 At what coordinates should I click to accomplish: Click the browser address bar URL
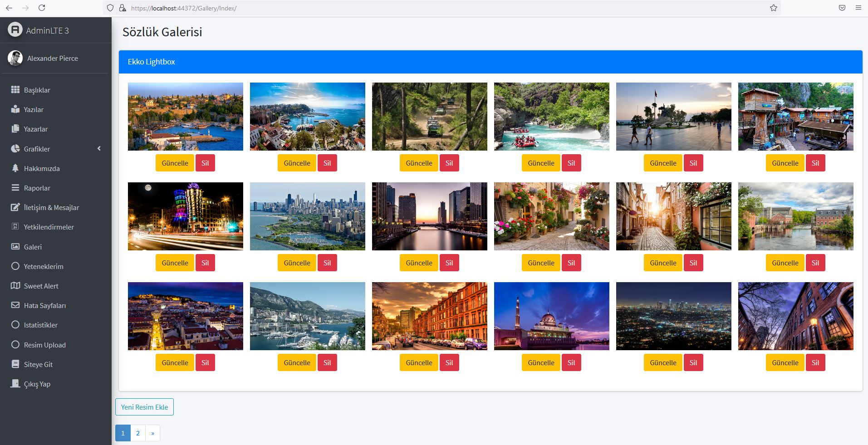[184, 8]
